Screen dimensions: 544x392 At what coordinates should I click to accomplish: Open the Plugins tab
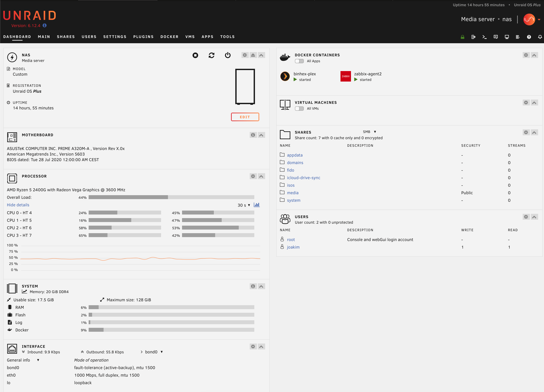(143, 37)
